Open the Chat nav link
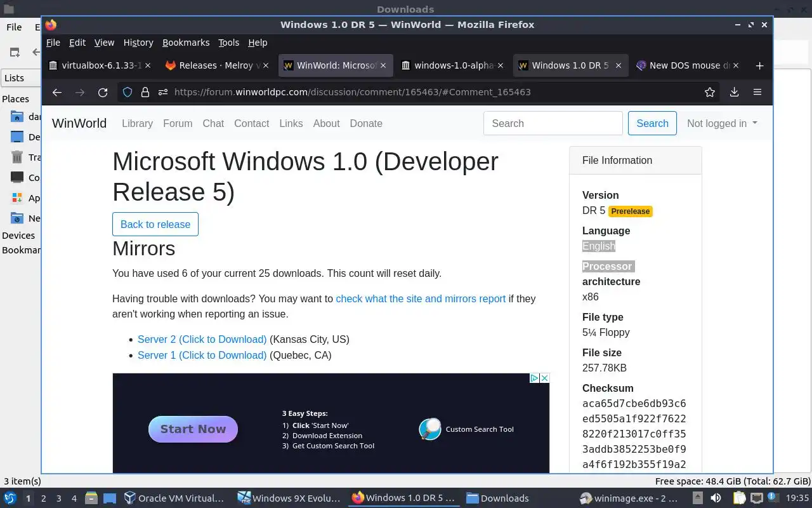 pos(213,123)
